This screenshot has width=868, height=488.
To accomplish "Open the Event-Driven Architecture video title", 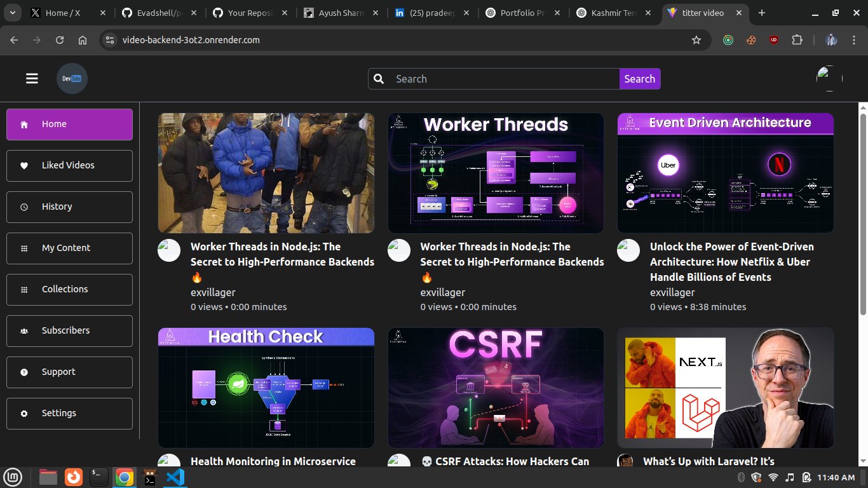I will pos(731,262).
